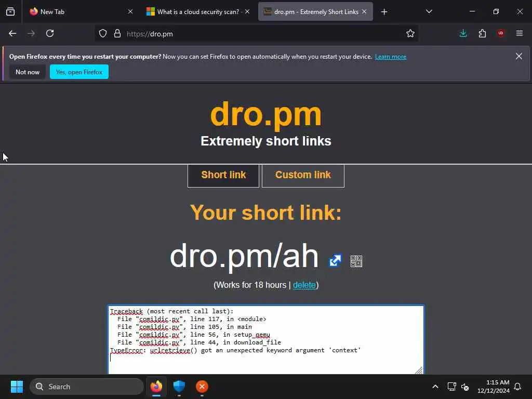Screen dimensions: 532x399
Task: Select the Custom link tab
Action: (303, 175)
